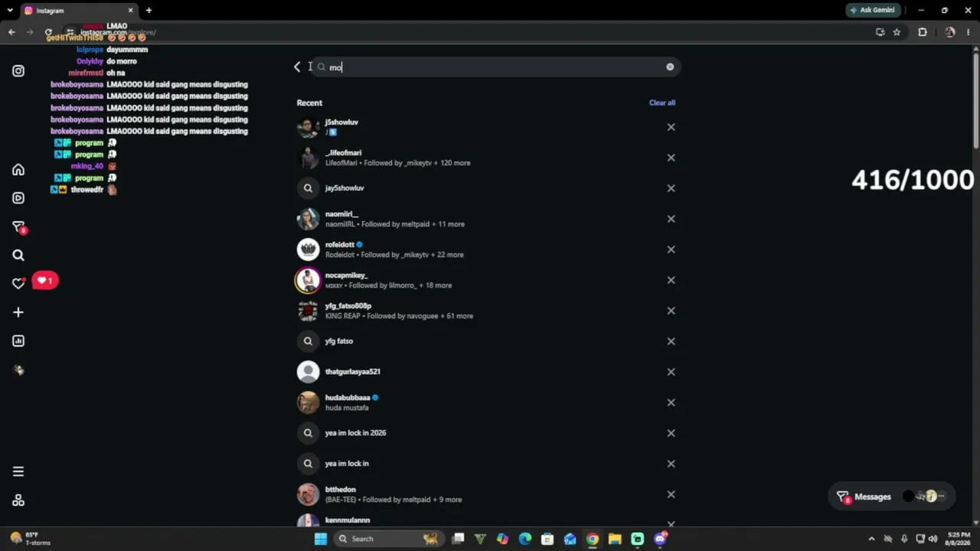Remove yfg_fatso808p from recent searches
This screenshot has height=551, width=980.
pyautogui.click(x=671, y=311)
